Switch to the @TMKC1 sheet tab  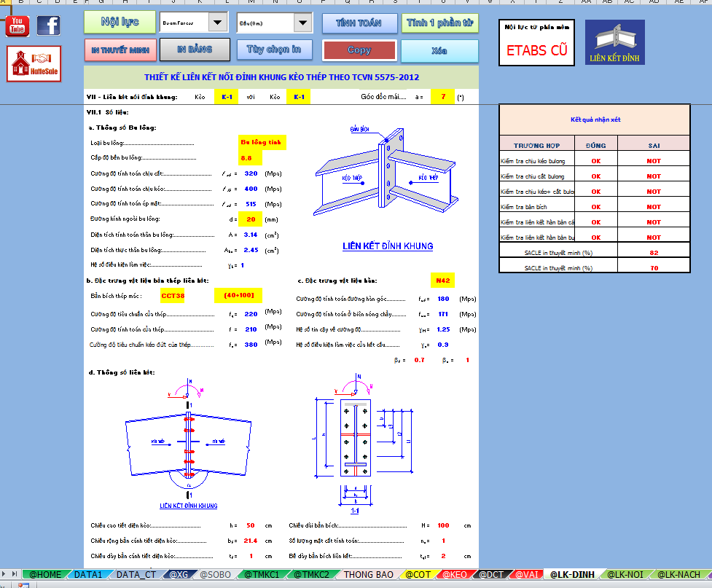tap(262, 574)
